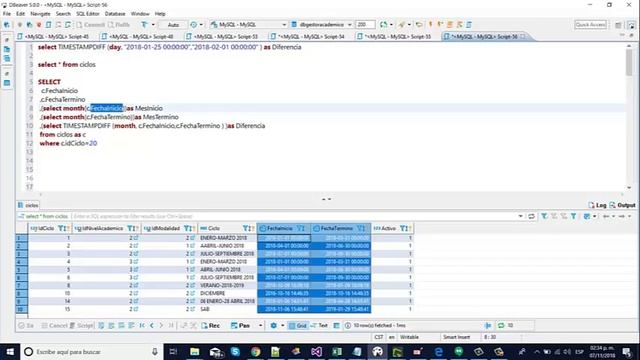Open the File menu
Viewport: 640px width, 360px height.
[x=7, y=14]
